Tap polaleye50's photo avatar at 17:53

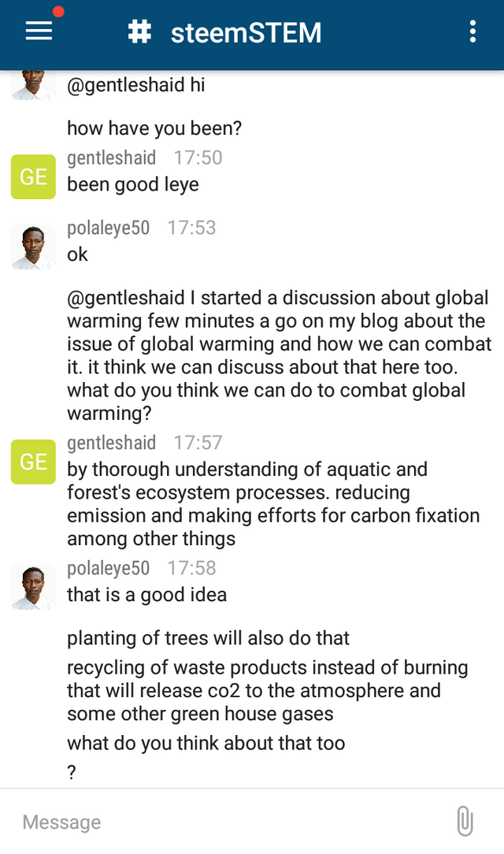pos(33,247)
